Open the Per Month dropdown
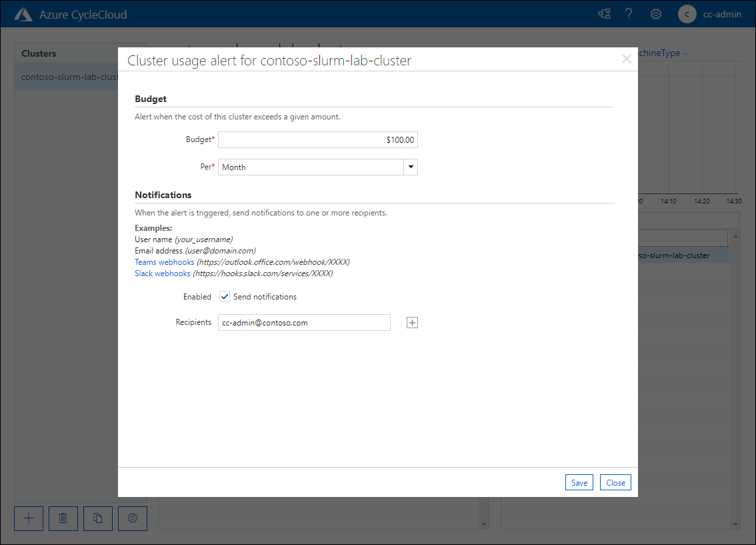Image resolution: width=756 pixels, height=545 pixels. [x=410, y=167]
